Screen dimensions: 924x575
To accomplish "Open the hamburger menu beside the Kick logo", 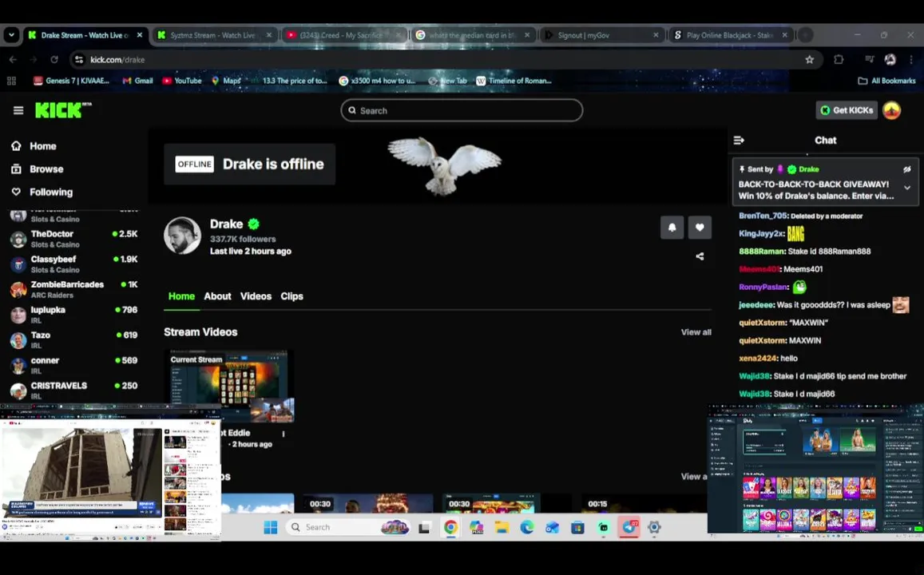I will (18, 110).
